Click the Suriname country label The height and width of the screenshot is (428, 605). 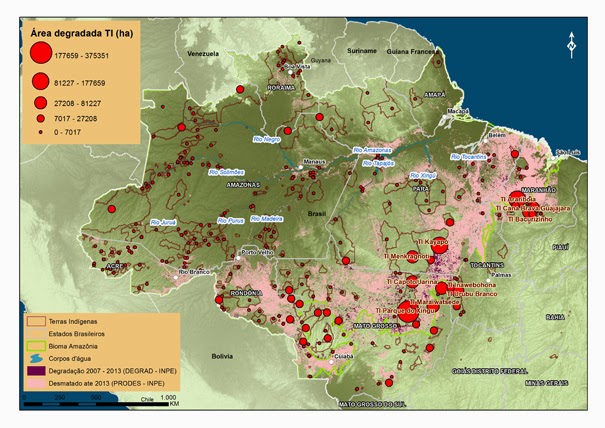pyautogui.click(x=362, y=51)
